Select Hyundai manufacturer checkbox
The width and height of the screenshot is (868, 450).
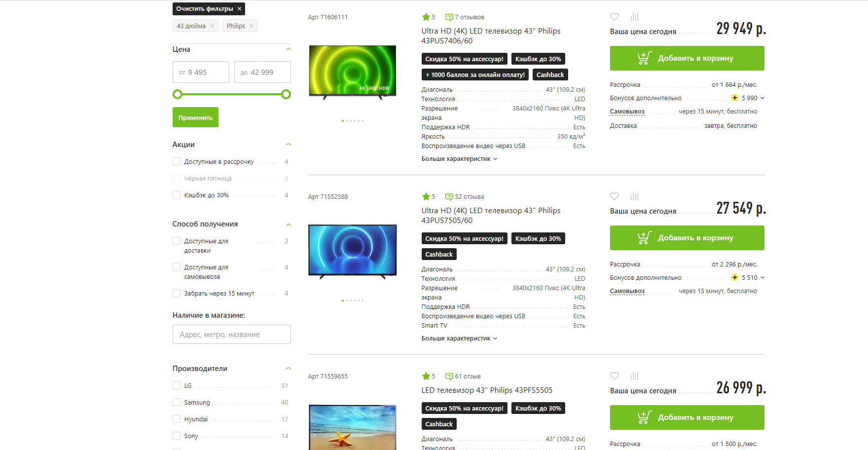(x=177, y=419)
